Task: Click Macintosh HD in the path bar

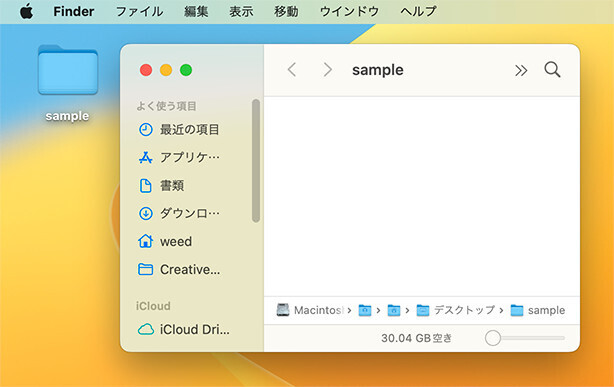Action: (310, 310)
